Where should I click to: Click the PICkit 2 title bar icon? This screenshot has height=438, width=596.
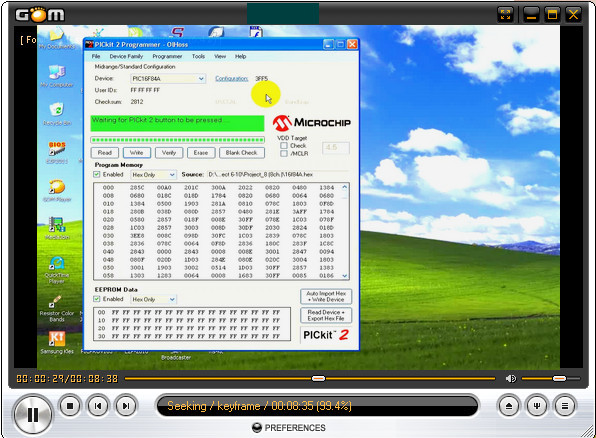tap(89, 44)
